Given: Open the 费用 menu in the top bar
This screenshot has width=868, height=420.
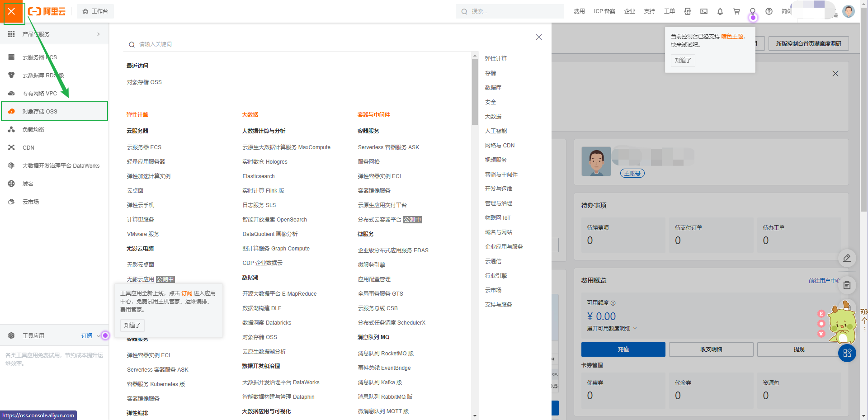Looking at the screenshot, I should point(579,11).
